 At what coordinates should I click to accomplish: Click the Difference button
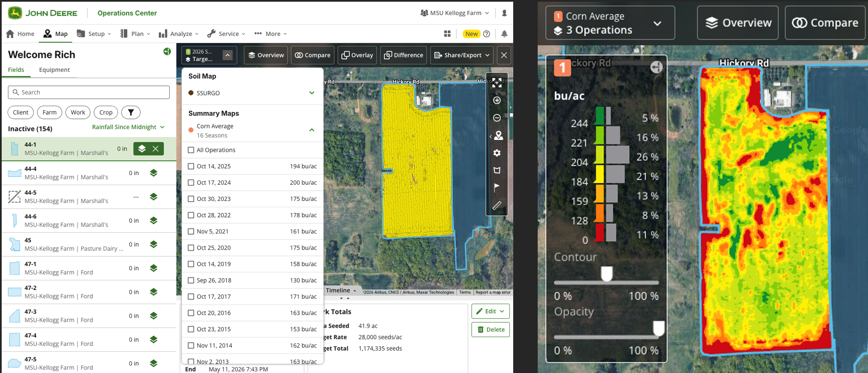[403, 55]
